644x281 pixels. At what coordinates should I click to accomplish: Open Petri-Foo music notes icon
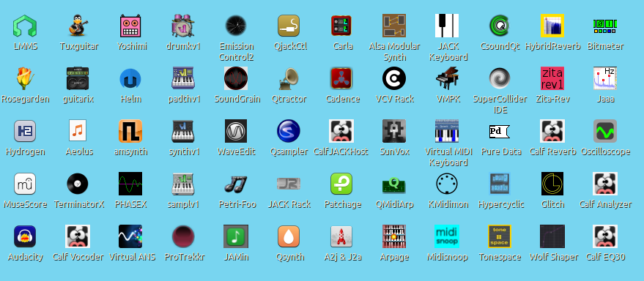pyautogui.click(x=236, y=184)
